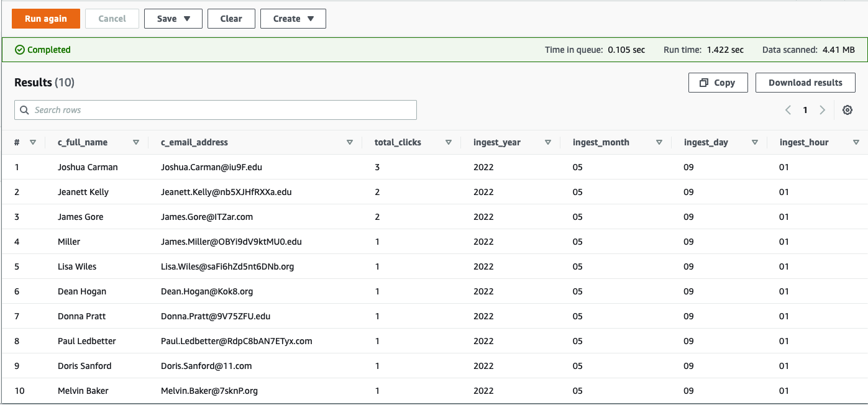
Task: Click the Data scanned 4.41 MB value
Action: point(838,50)
